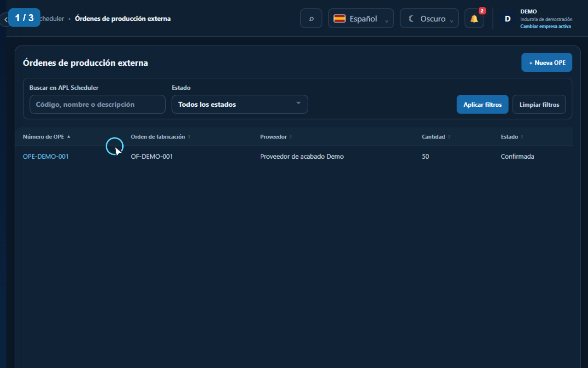Image resolution: width=588 pixels, height=368 pixels.
Task: Sort by Orden de fabricación column
Action: [x=158, y=137]
